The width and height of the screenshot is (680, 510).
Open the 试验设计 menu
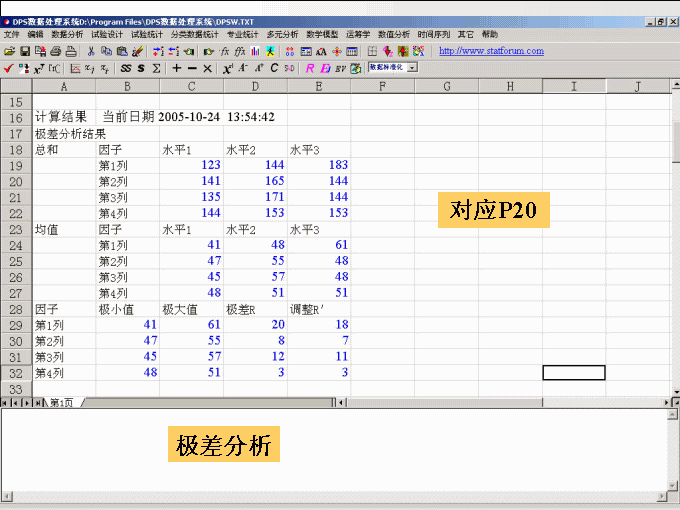[x=106, y=34]
